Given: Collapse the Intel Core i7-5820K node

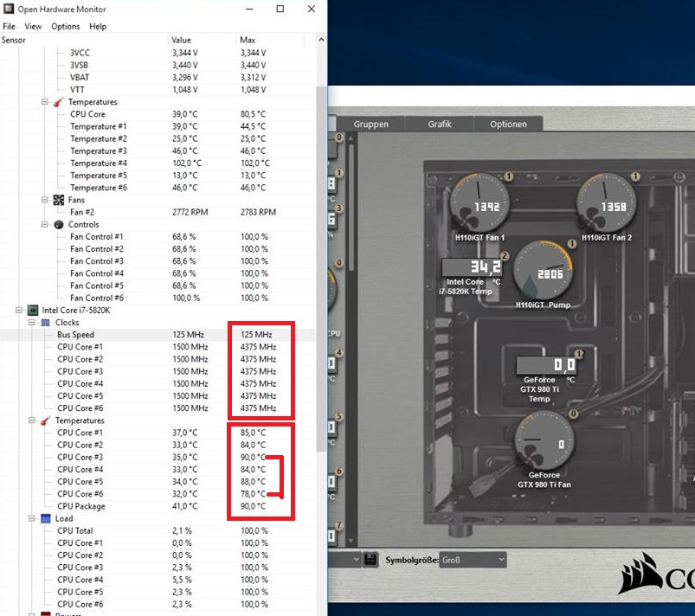Looking at the screenshot, I should (x=19, y=310).
